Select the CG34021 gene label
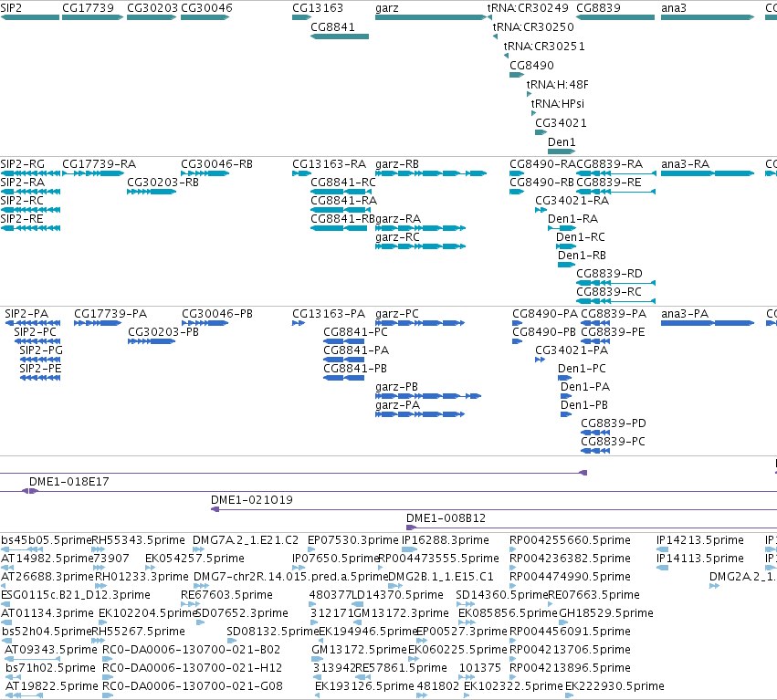 coord(561,123)
